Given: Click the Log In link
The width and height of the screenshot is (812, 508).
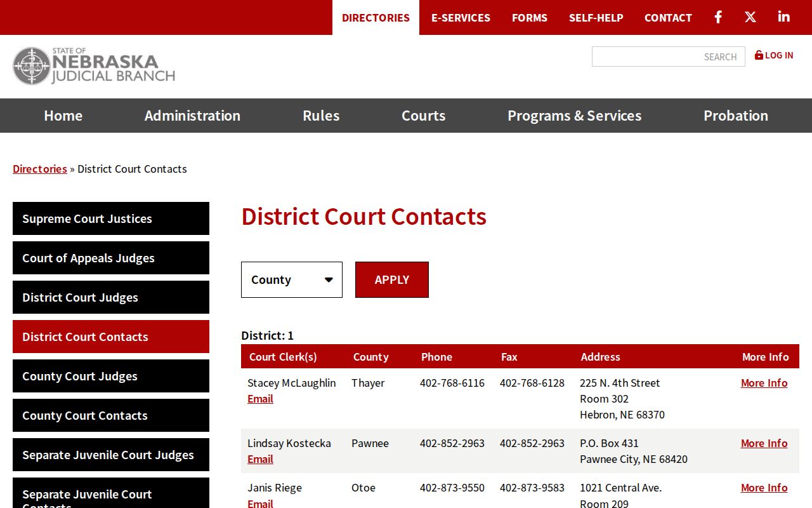Looking at the screenshot, I should (774, 55).
